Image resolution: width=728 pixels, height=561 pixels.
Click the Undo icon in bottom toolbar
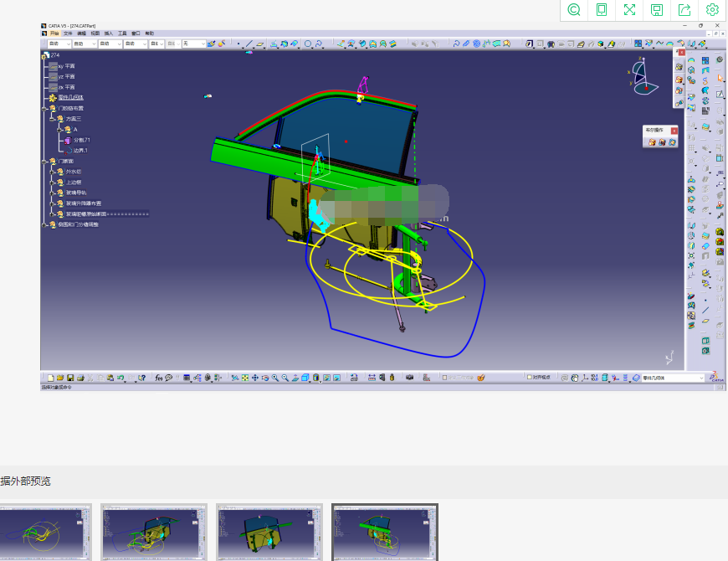tap(120, 378)
